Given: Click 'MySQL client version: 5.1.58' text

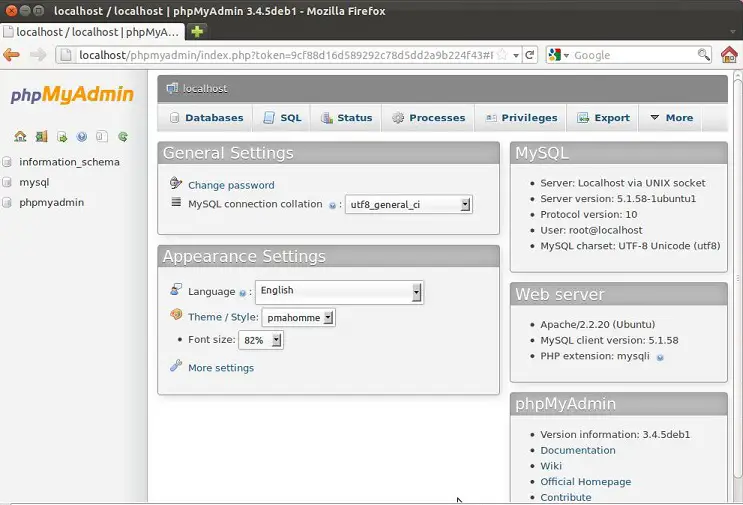Looking at the screenshot, I should coord(609,340).
